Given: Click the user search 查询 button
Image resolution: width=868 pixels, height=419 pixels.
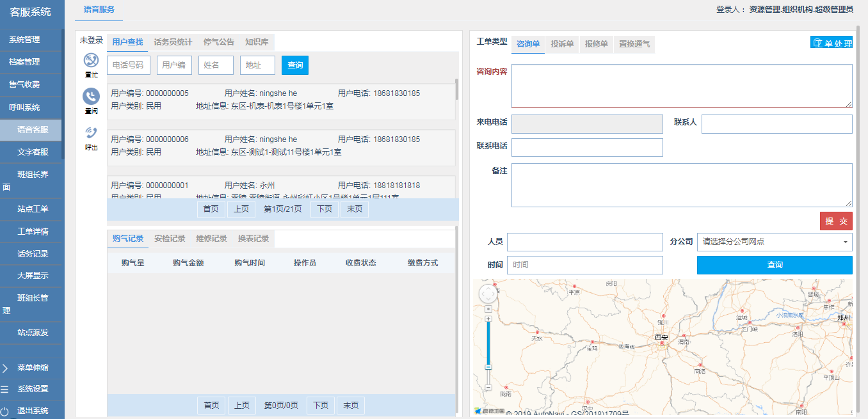Looking at the screenshot, I should click(295, 65).
